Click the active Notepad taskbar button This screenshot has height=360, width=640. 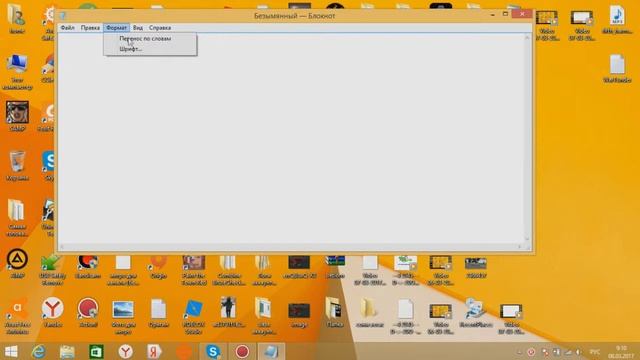pos(271,351)
